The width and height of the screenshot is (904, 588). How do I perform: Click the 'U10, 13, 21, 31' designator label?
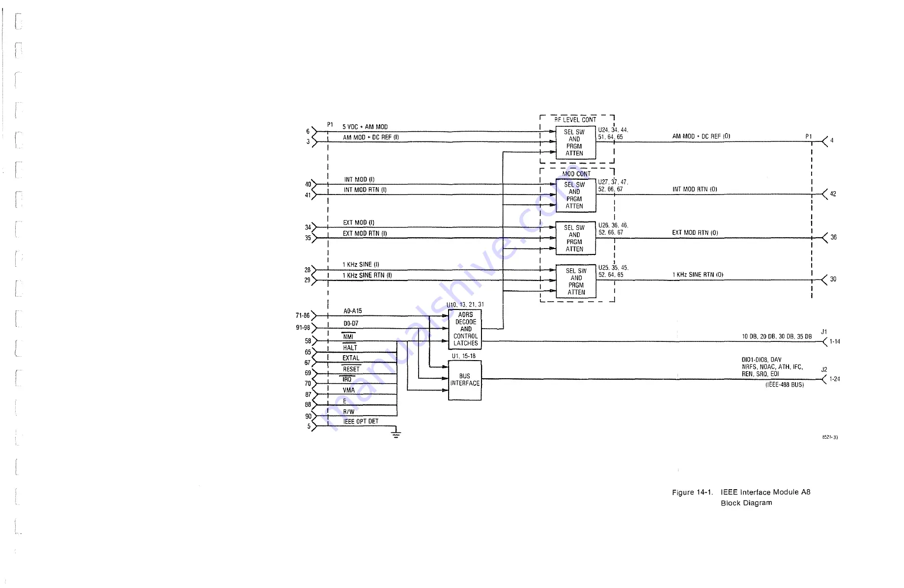point(465,305)
